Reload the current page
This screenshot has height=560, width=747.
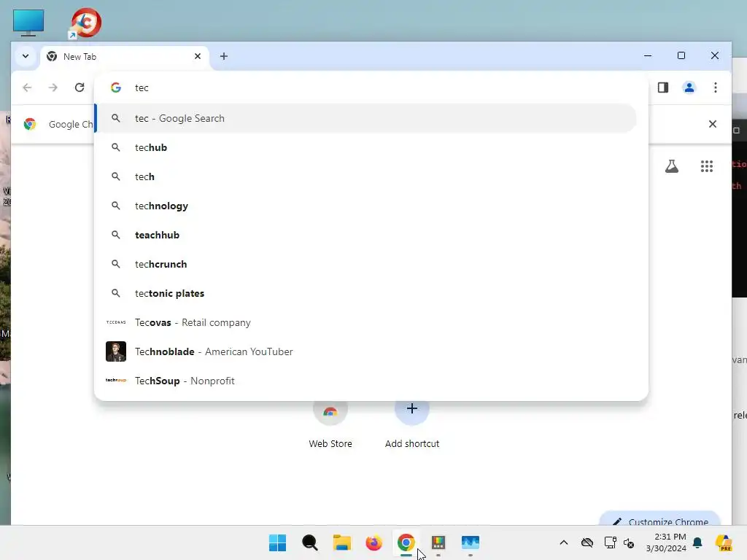click(x=80, y=87)
